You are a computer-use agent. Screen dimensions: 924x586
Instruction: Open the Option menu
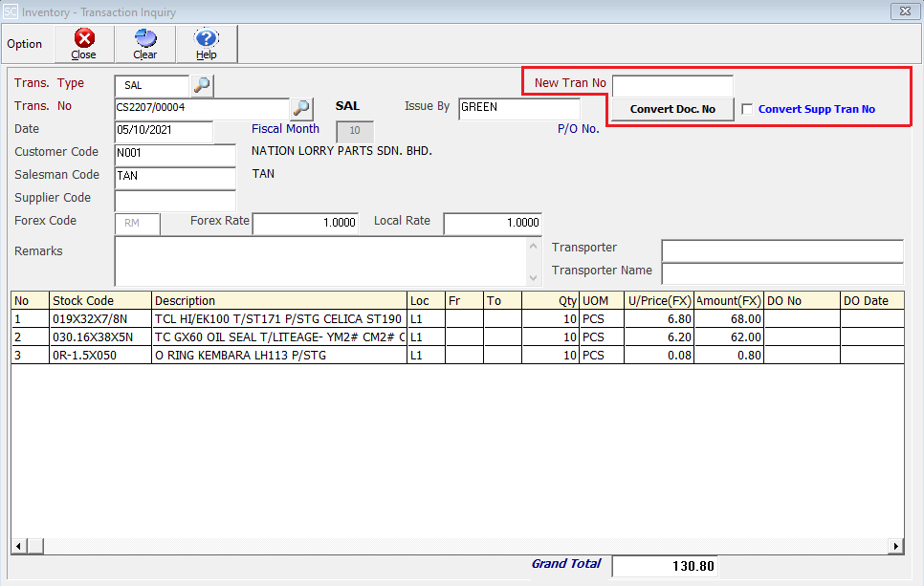tap(25, 44)
